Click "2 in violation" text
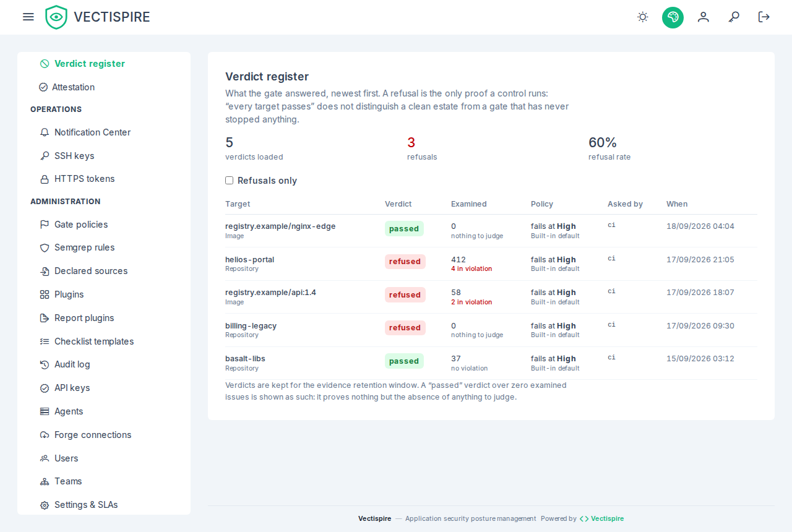The width and height of the screenshot is (792, 532). (x=471, y=302)
